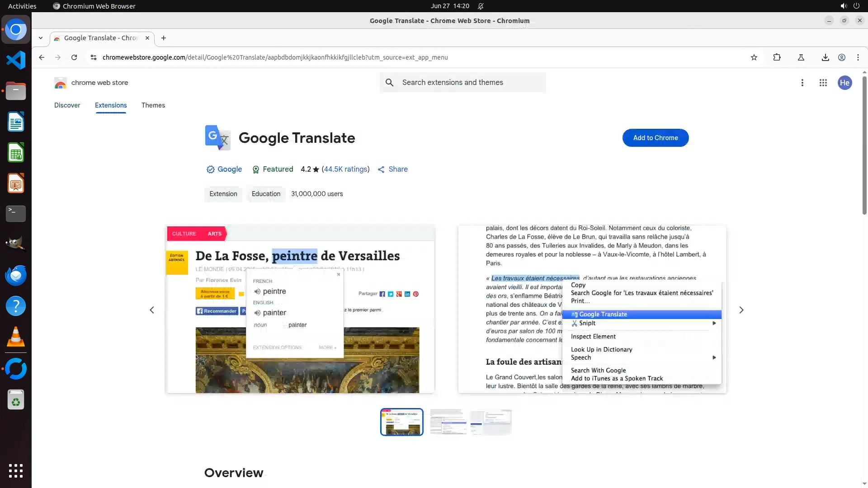Switch to the Discover tab

click(x=67, y=105)
